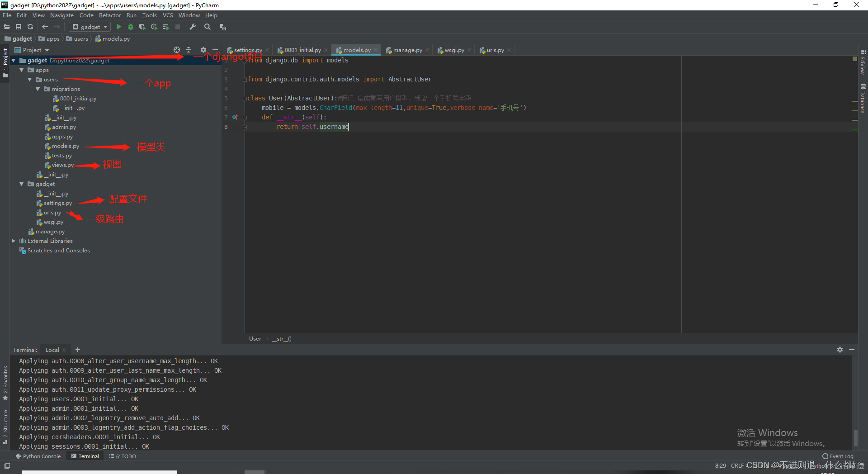Viewport: 868px width, 474px height.
Task: Open the Event Log
Action: (838, 456)
